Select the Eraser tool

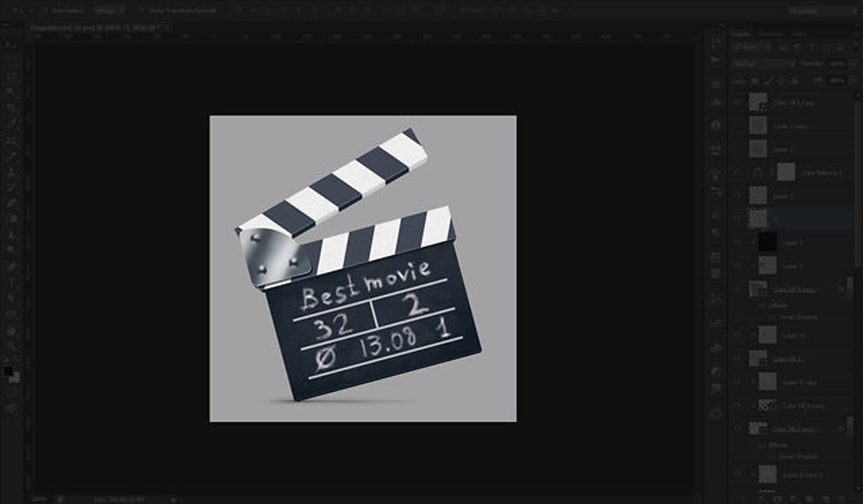coord(11,203)
